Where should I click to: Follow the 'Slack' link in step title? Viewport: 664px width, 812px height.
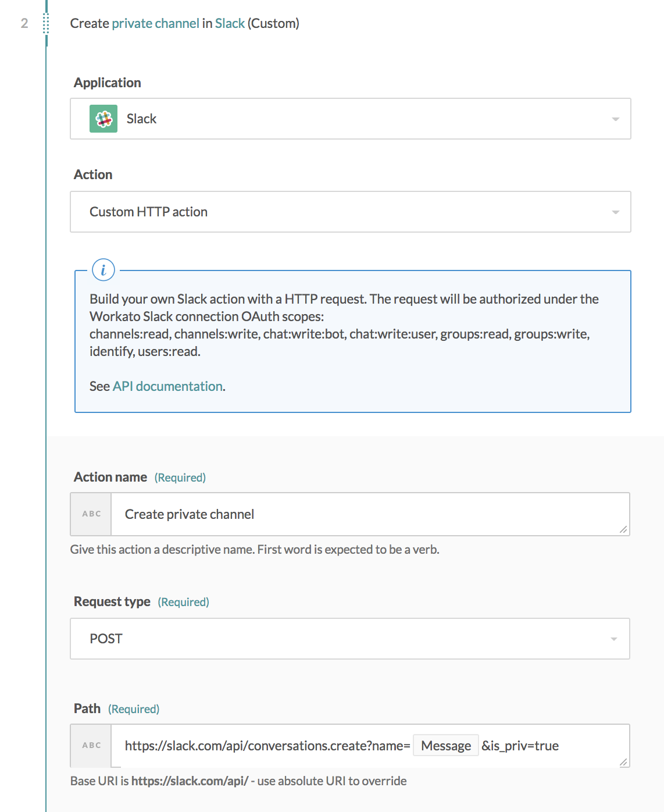[x=230, y=23]
